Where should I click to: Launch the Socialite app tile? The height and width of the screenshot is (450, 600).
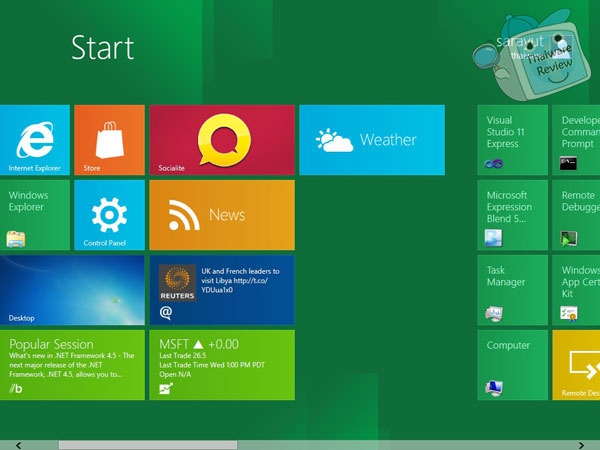(x=222, y=140)
